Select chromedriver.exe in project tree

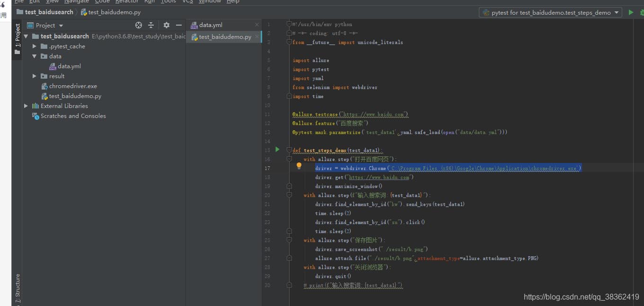pos(72,86)
